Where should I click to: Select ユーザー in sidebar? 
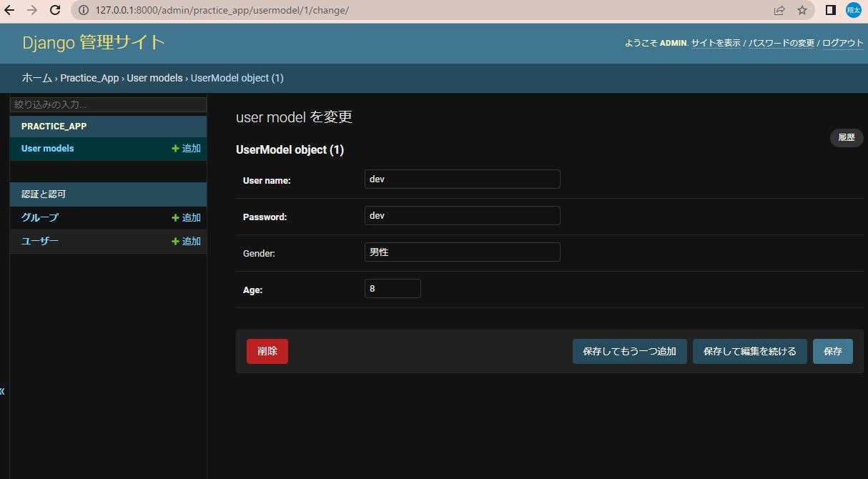click(40, 241)
